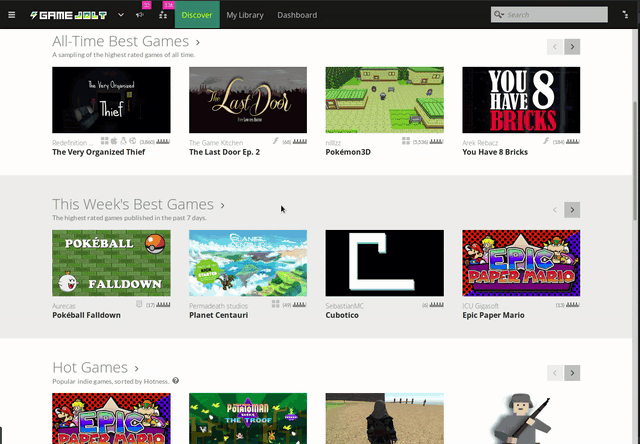Screen dimensions: 640x444
Task: Click rating bars for Cubotico
Action: [436, 305]
